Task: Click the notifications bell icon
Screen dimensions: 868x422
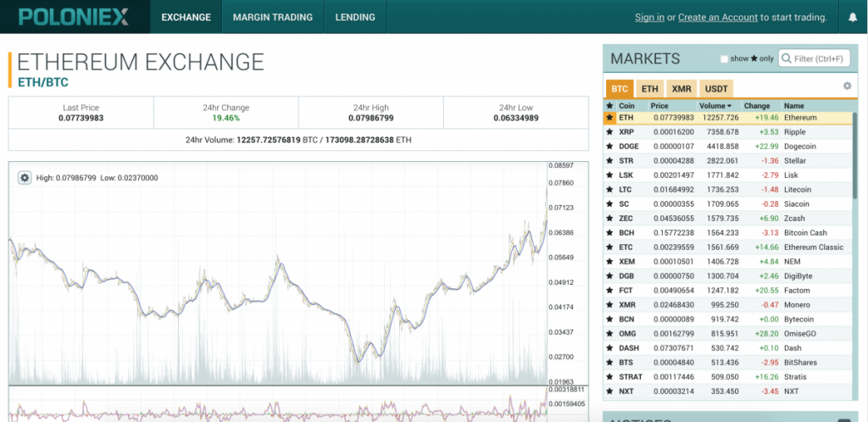Action: pos(853,17)
